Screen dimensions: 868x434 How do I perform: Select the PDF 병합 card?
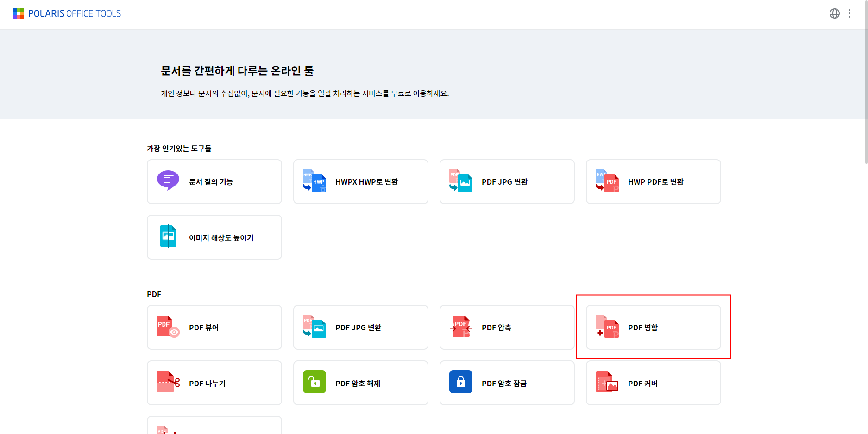point(654,328)
